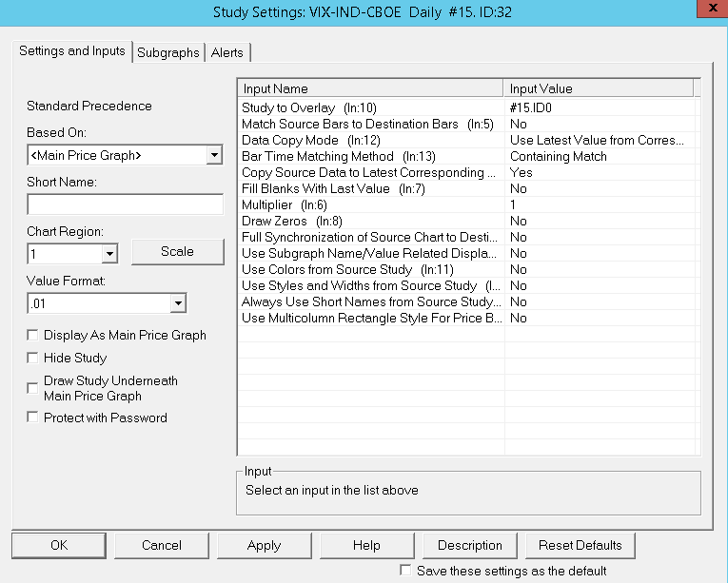
Task: Enable Display As Main Price Graph
Action: (x=33, y=336)
